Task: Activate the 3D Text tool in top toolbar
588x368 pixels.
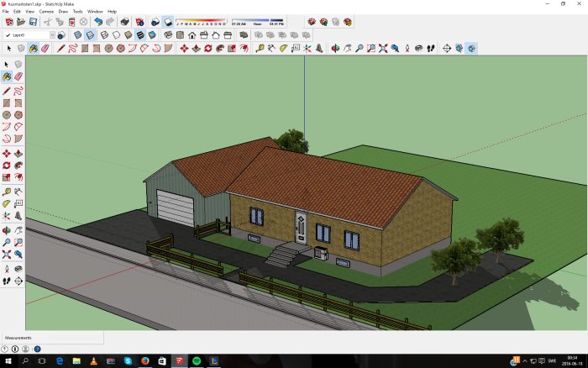Action: coord(319,49)
